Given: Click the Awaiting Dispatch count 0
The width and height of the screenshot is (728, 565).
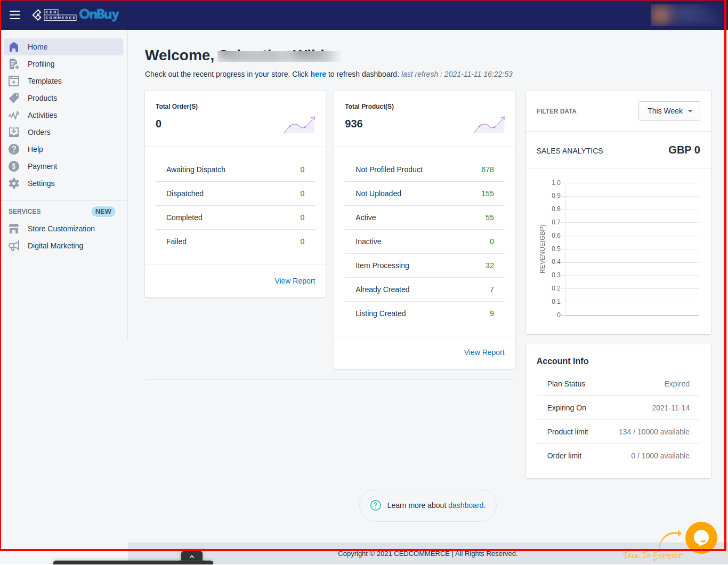Looking at the screenshot, I should point(302,170).
